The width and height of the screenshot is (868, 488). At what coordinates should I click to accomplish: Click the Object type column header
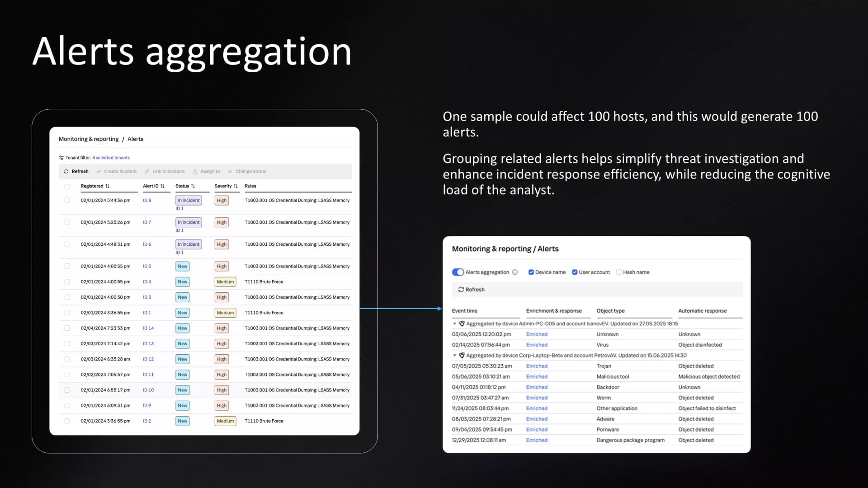(610, 311)
